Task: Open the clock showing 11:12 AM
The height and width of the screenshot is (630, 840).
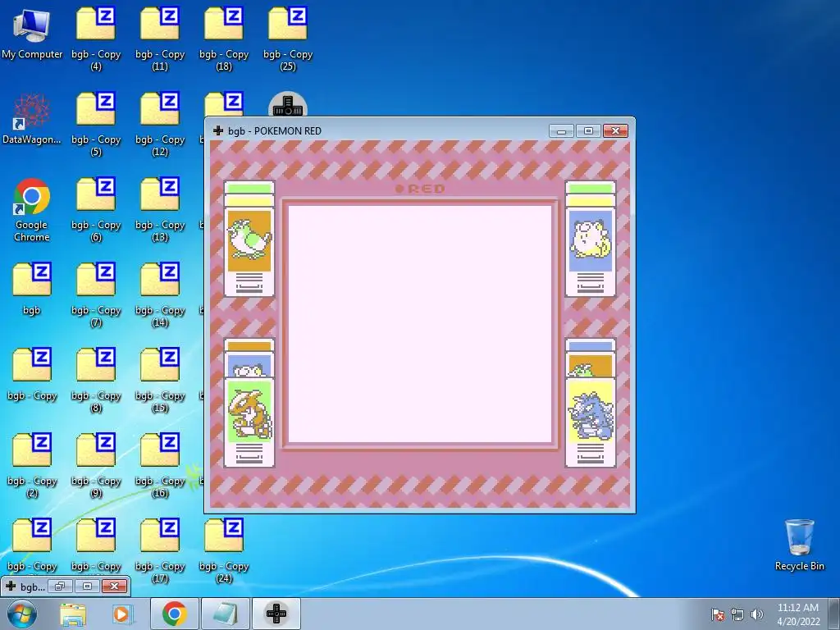Action: coord(798,614)
